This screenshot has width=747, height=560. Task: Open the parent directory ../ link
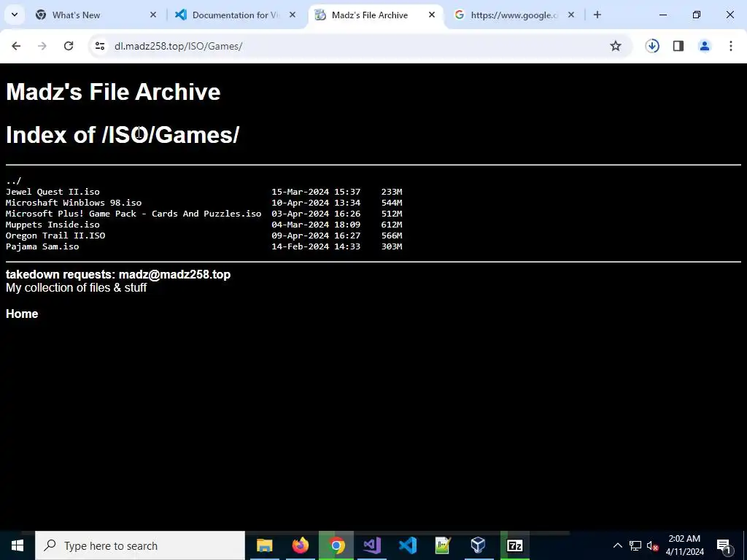click(13, 181)
